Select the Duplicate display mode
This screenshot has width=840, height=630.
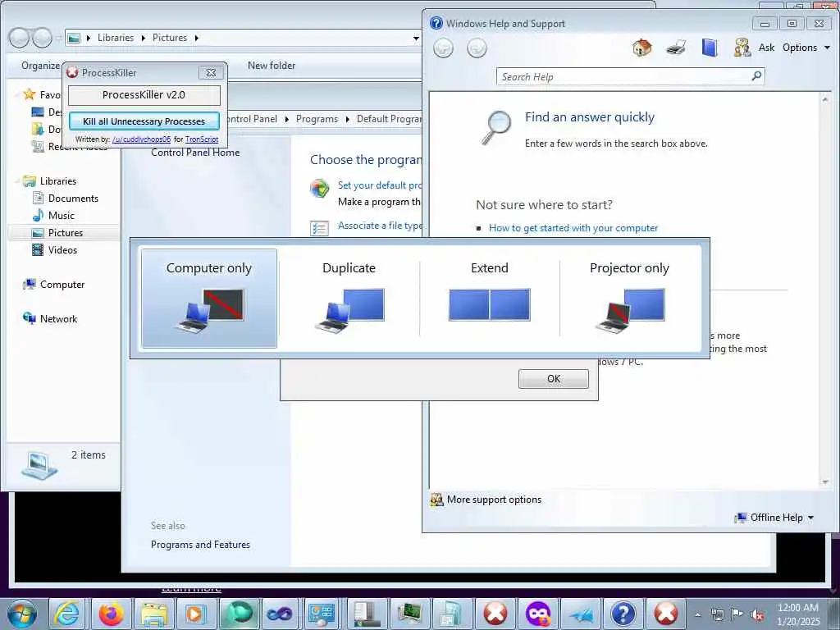349,299
